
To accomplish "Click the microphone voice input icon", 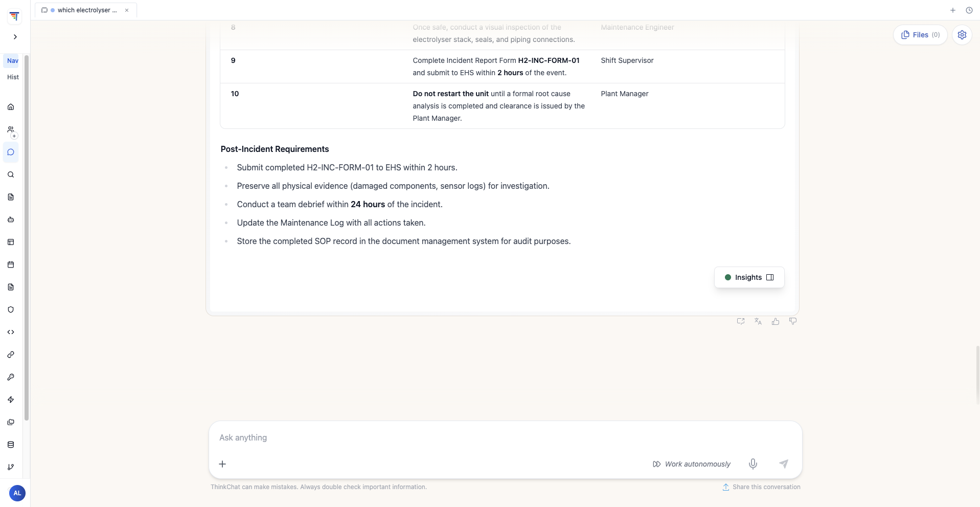I will 753,464.
